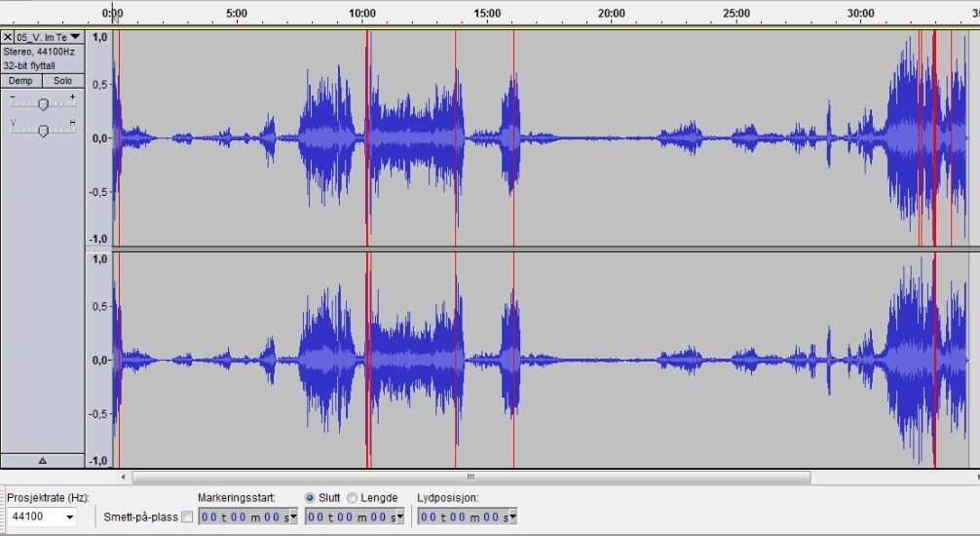
Task: Open the track name dropdown menu
Action: tap(49, 37)
